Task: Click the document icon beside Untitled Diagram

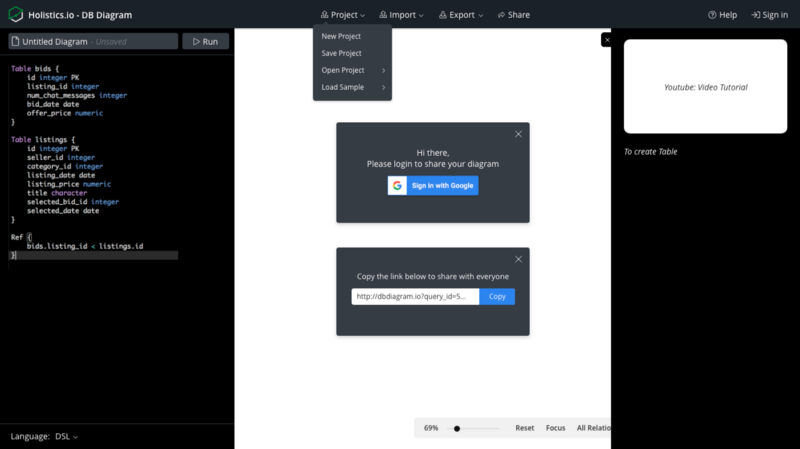Action: (x=15, y=41)
